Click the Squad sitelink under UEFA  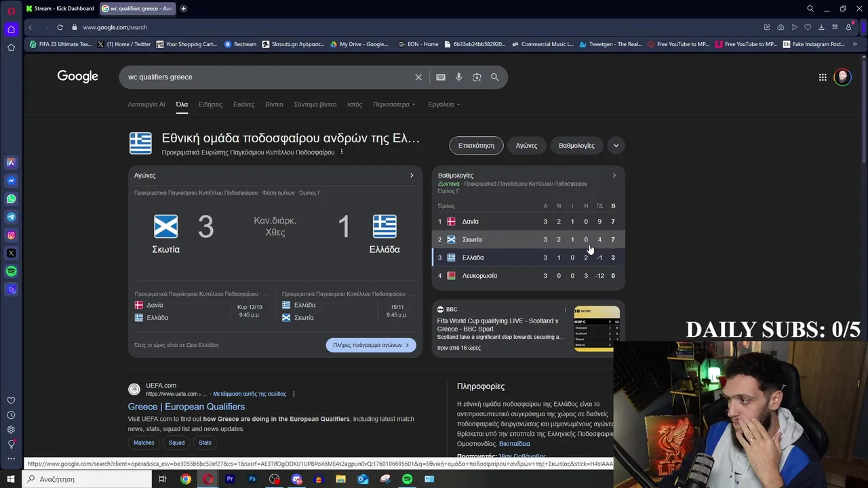click(x=176, y=443)
